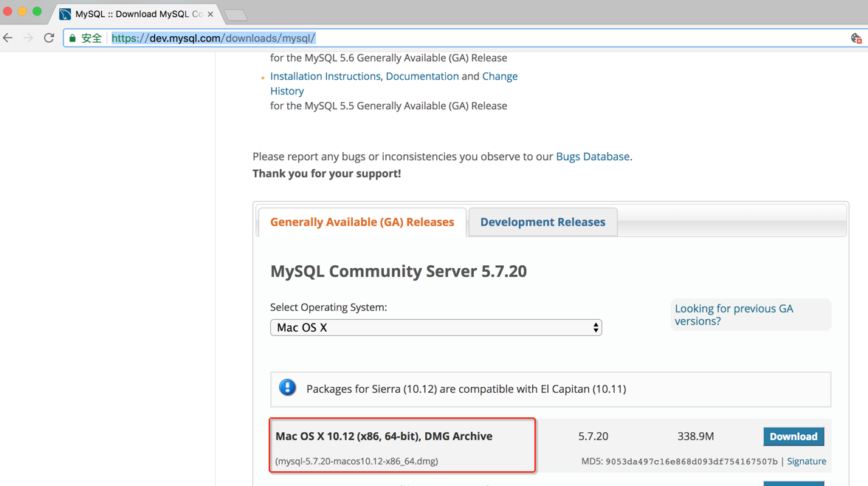Open a new tab beside the MySQL tab

point(236,15)
